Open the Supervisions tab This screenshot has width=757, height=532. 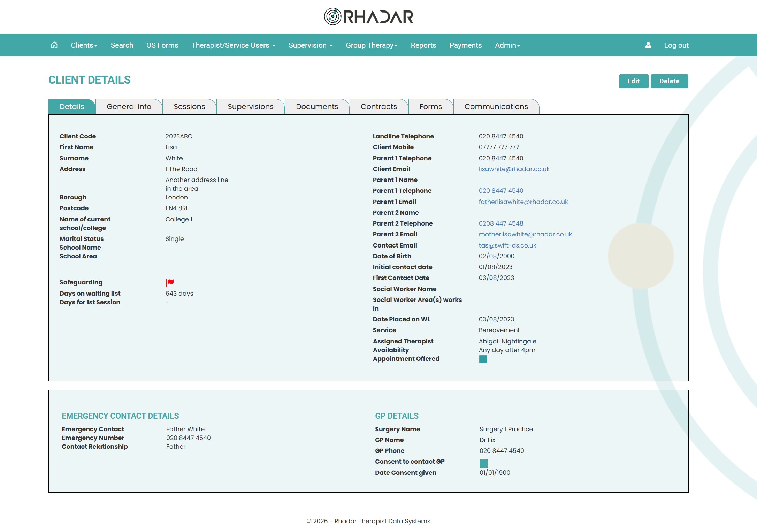[x=251, y=107]
